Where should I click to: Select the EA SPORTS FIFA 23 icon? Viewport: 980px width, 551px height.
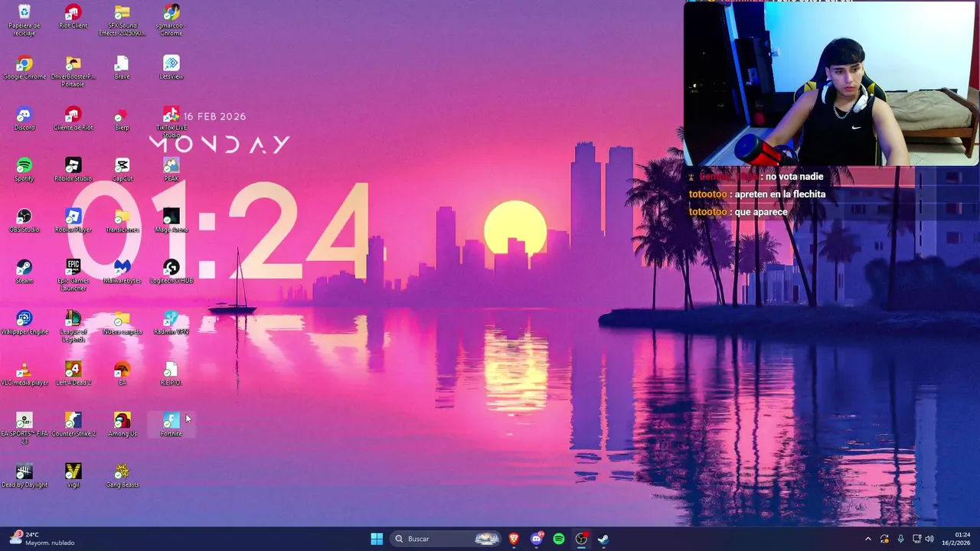[x=24, y=429]
